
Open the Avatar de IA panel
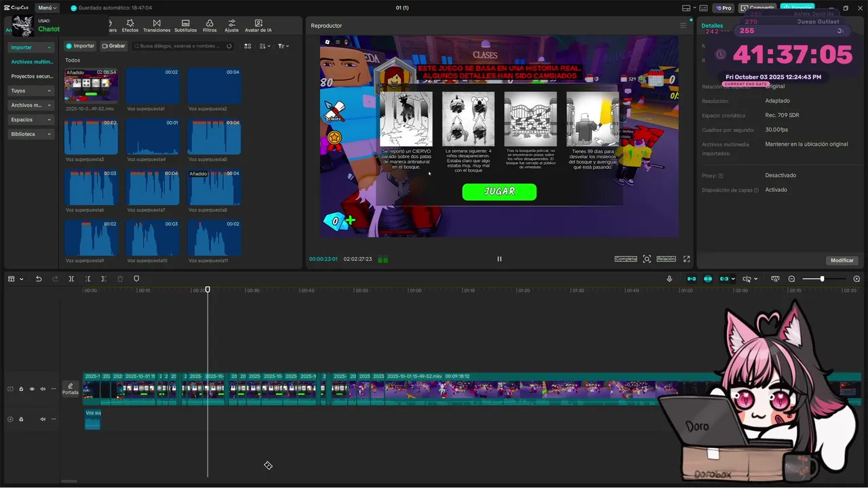pos(258,26)
